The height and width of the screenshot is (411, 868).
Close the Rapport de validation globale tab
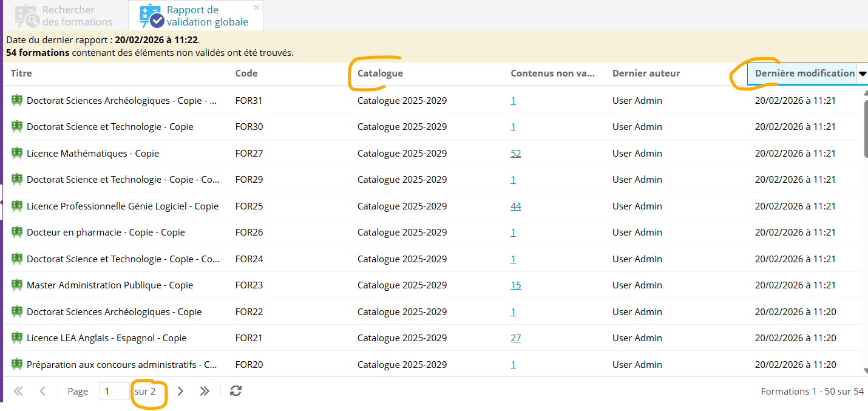pos(257,7)
